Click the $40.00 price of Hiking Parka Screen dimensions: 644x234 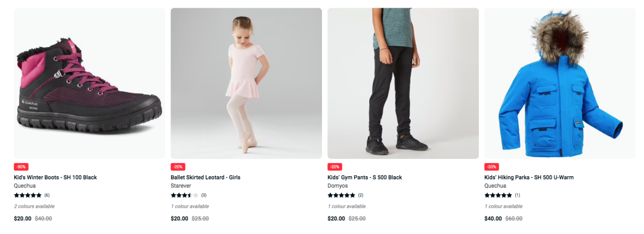(x=493, y=219)
